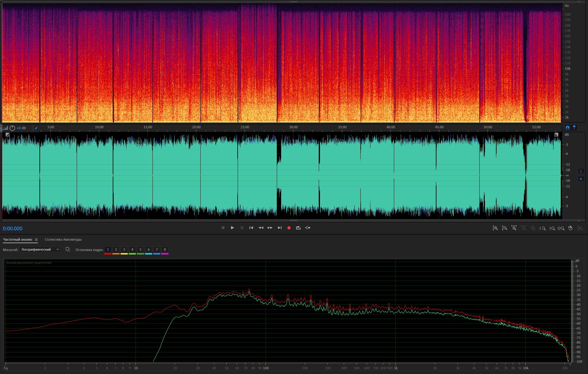Switch to Статистика Амплитуды tab

(63, 240)
